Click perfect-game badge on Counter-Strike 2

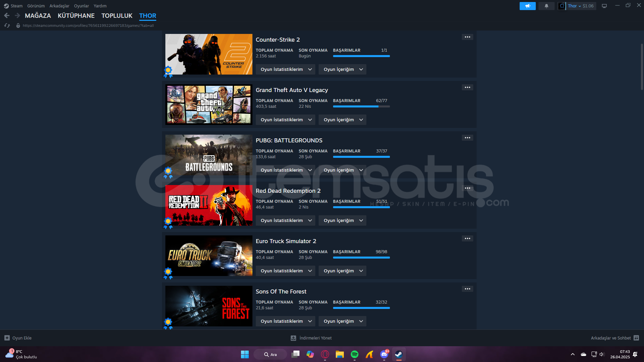168,72
